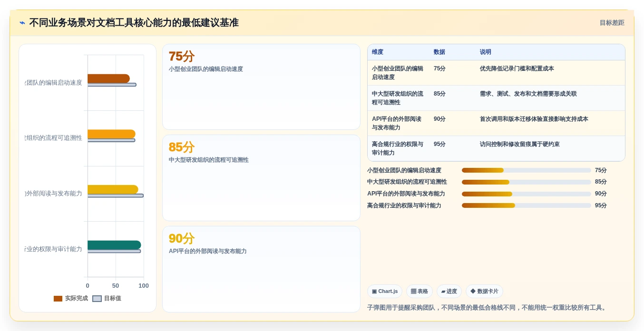Click the footer note beginning 子弹图用于提醒采购团队
This screenshot has height=331, width=644.
[488, 308]
